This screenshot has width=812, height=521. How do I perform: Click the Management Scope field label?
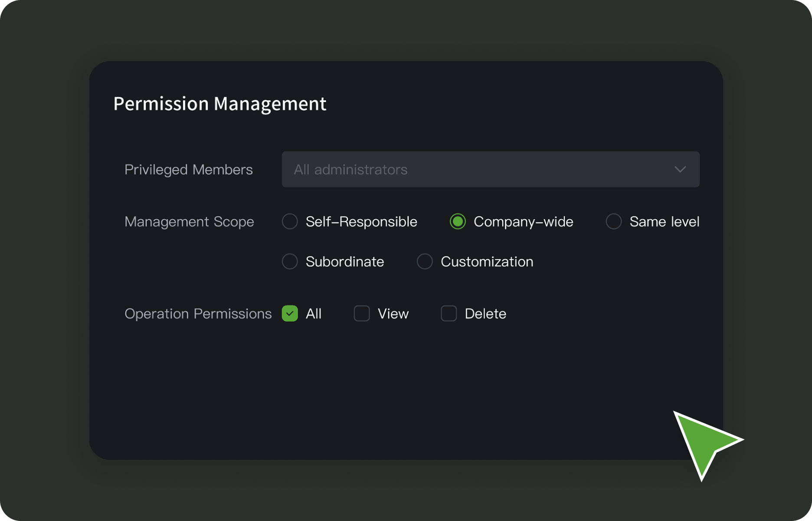click(189, 222)
